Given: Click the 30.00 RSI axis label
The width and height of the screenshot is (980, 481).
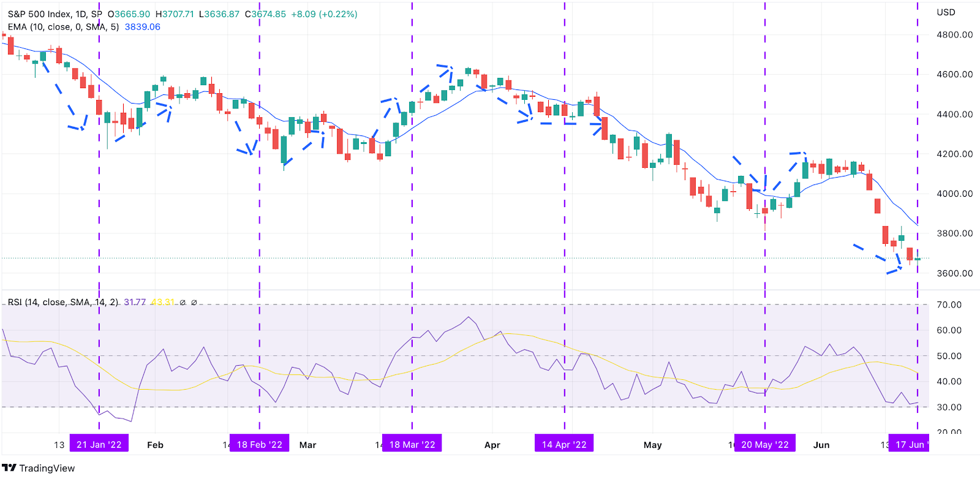Looking at the screenshot, I should [x=949, y=407].
